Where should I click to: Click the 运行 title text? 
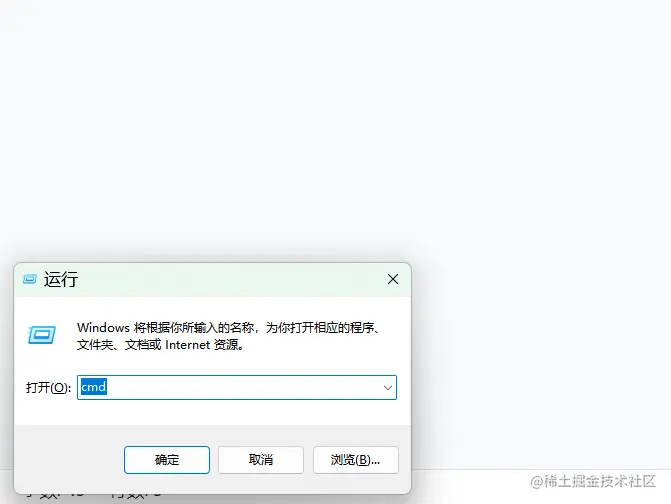coord(61,279)
